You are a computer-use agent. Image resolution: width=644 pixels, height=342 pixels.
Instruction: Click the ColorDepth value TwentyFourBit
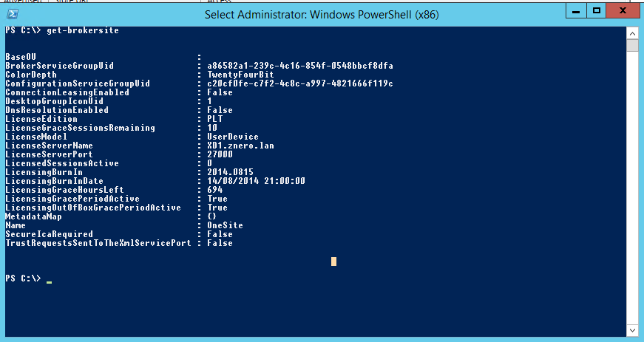point(239,75)
